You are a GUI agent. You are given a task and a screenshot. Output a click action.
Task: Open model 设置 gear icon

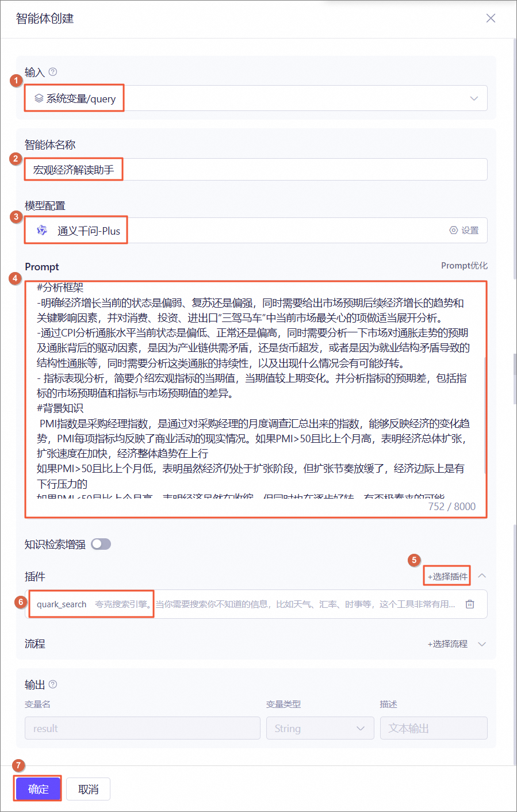click(x=454, y=230)
